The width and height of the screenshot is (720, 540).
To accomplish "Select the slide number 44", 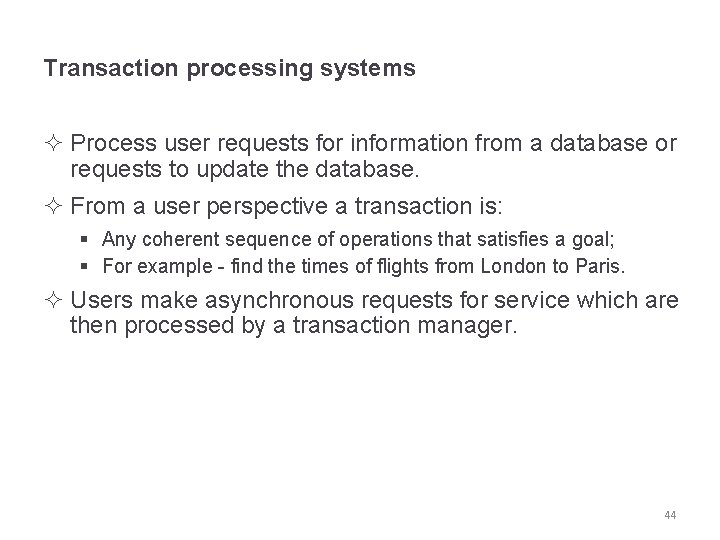I will pos(670,515).
